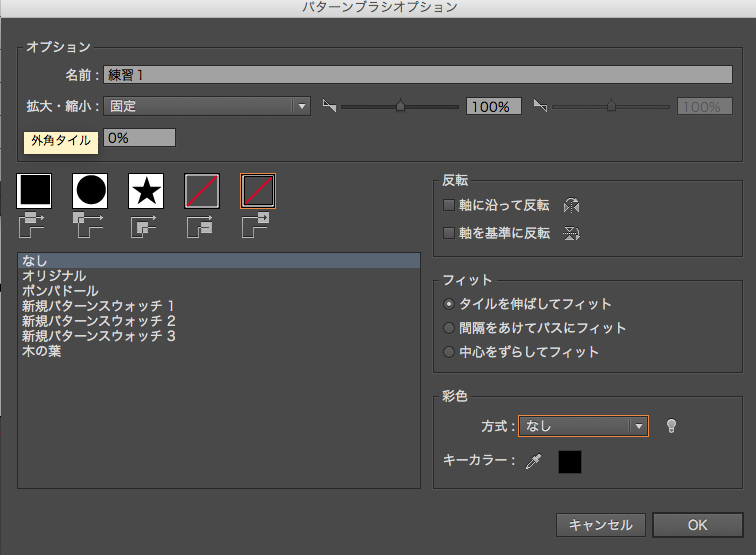The width and height of the screenshot is (756, 555).
Task: Choose オリジナル in the pattern list
Action: tap(219, 276)
